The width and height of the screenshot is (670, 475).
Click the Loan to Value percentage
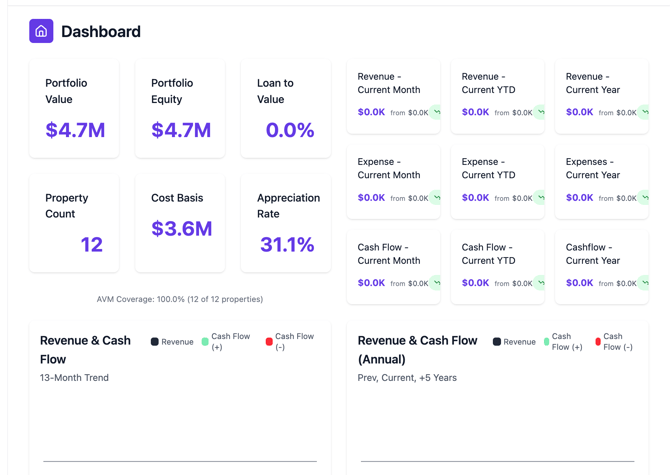tap(289, 130)
